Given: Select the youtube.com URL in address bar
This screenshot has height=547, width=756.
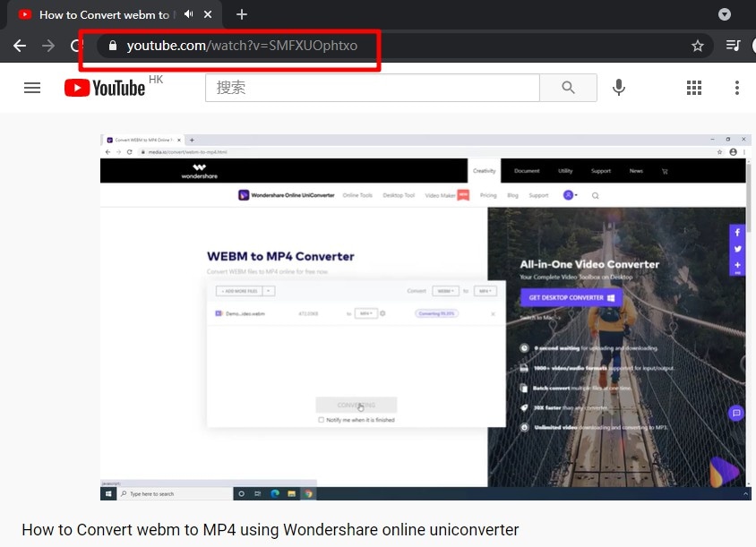Looking at the screenshot, I should 242,46.
